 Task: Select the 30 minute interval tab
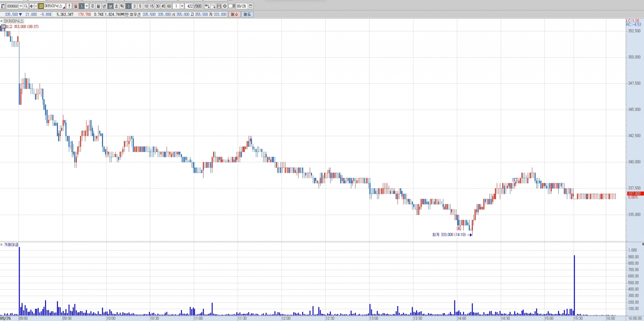point(157,6)
